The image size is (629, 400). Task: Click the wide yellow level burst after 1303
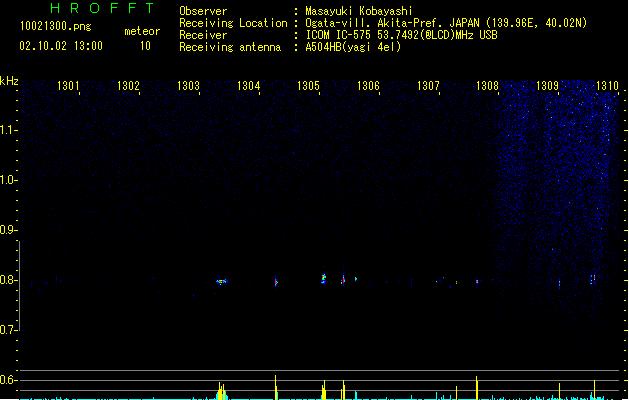coord(222,391)
